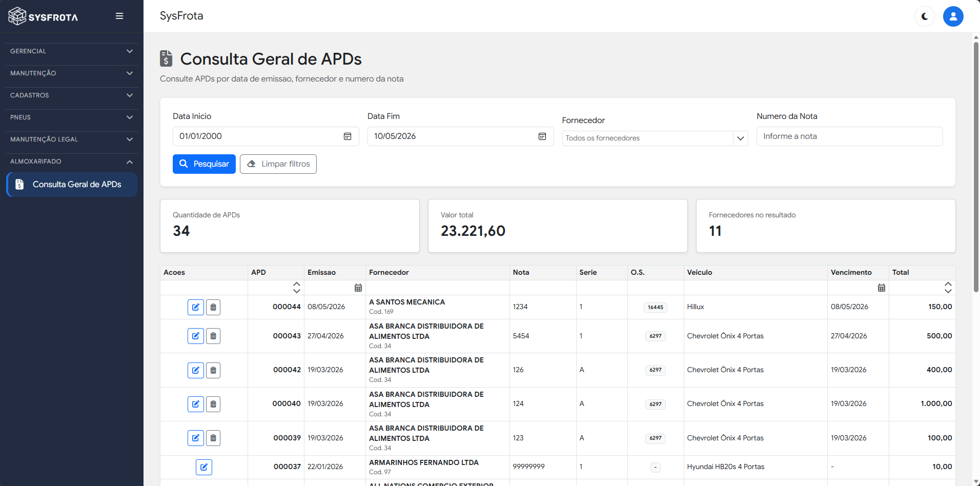Image resolution: width=980 pixels, height=486 pixels.
Task: Expand the CADASTROS menu section
Action: (72, 95)
